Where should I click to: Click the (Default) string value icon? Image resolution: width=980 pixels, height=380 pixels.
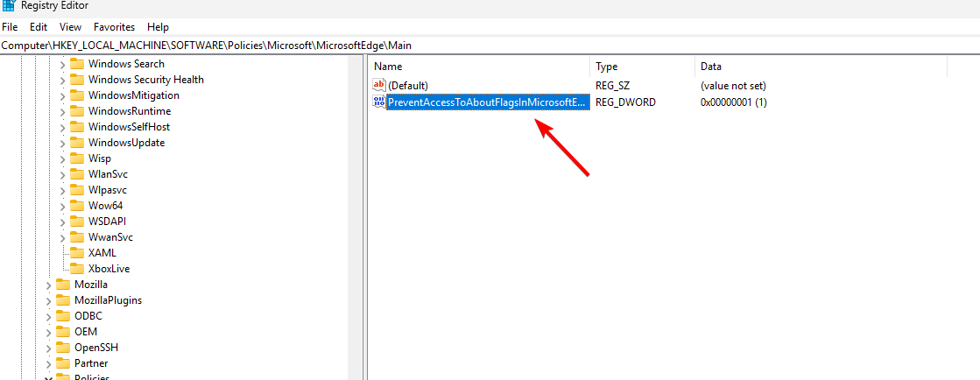[x=379, y=85]
